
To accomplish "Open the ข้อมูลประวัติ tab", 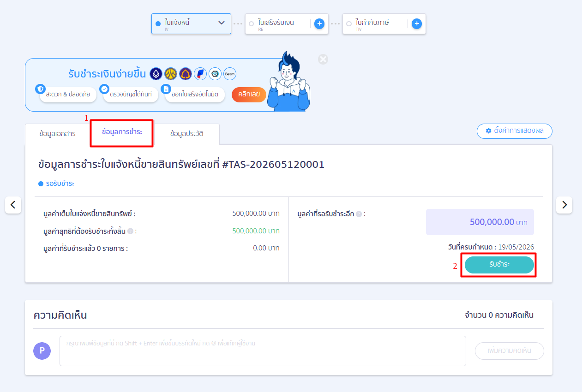I will pos(187,134).
